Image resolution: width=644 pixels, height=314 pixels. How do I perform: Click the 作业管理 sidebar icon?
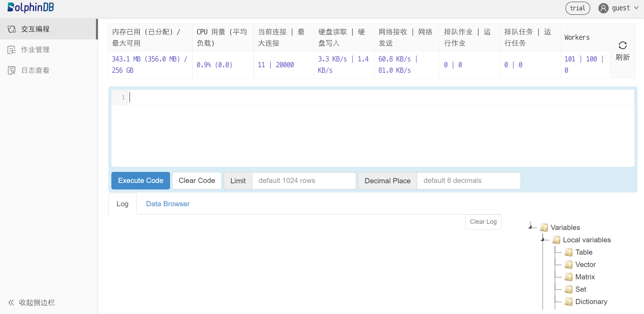pyautogui.click(x=12, y=50)
